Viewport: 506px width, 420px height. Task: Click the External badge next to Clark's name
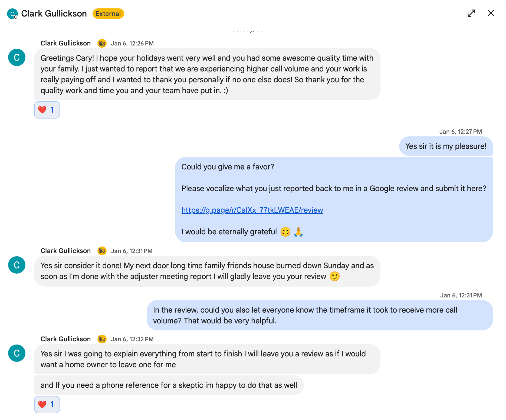[x=108, y=14]
